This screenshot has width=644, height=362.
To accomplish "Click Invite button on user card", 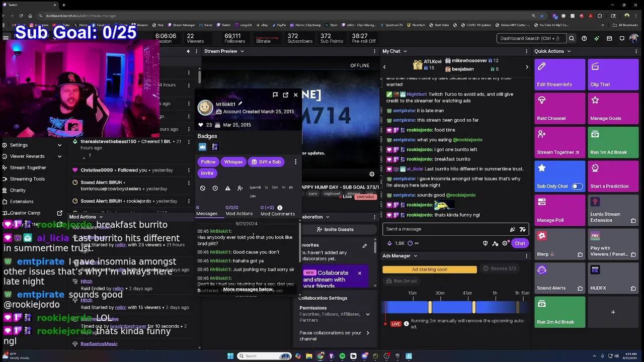I will [x=207, y=173].
